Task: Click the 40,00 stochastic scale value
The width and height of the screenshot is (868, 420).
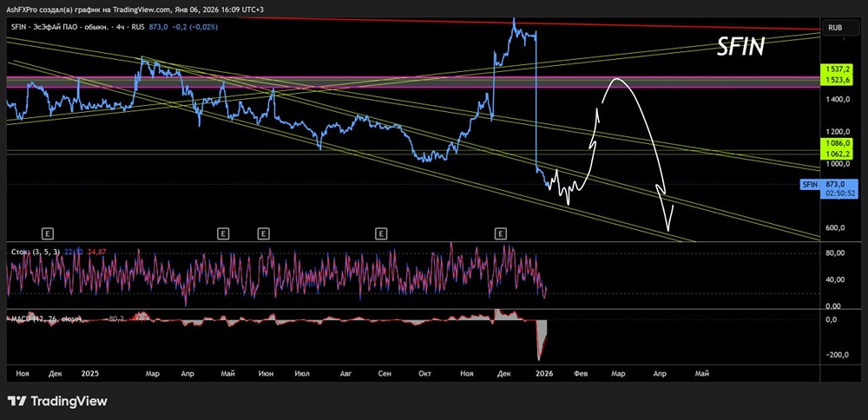Action: click(x=833, y=279)
